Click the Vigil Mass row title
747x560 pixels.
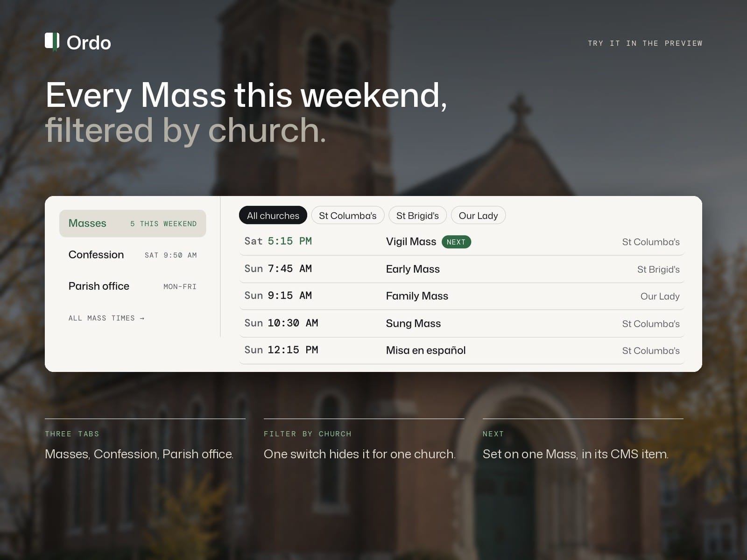pyautogui.click(x=411, y=242)
